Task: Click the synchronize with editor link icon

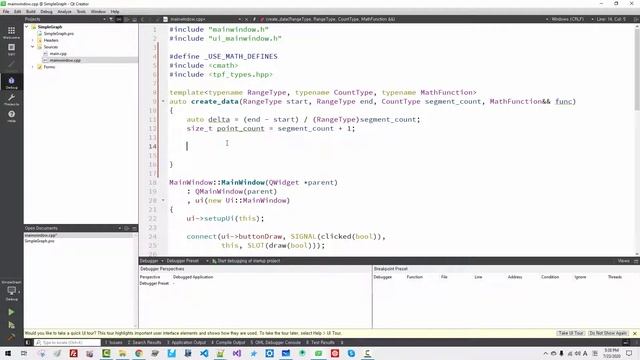Action: (119, 19)
